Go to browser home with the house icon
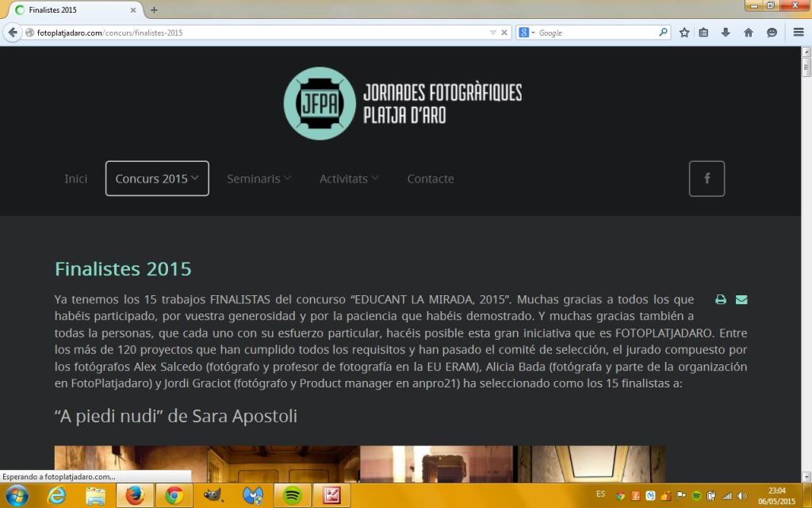Viewport: 812px width, 508px height. [747, 33]
